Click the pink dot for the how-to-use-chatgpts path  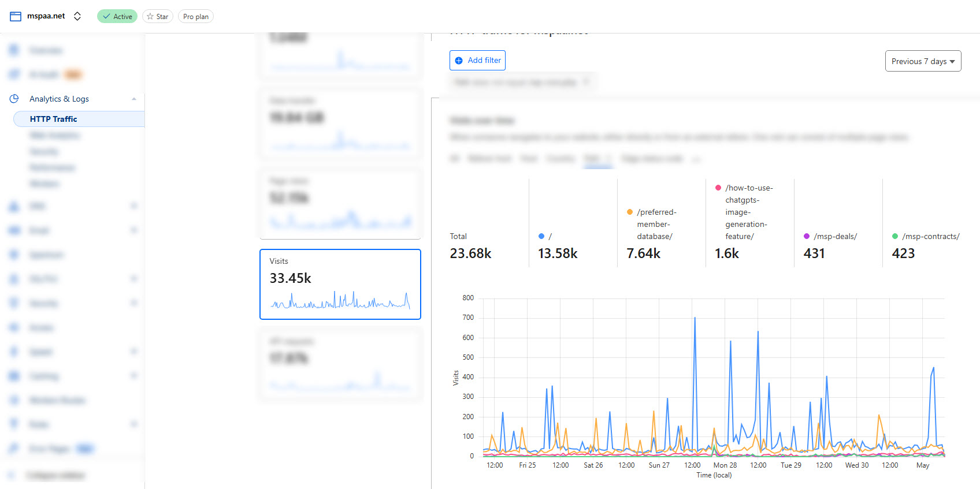coord(718,188)
